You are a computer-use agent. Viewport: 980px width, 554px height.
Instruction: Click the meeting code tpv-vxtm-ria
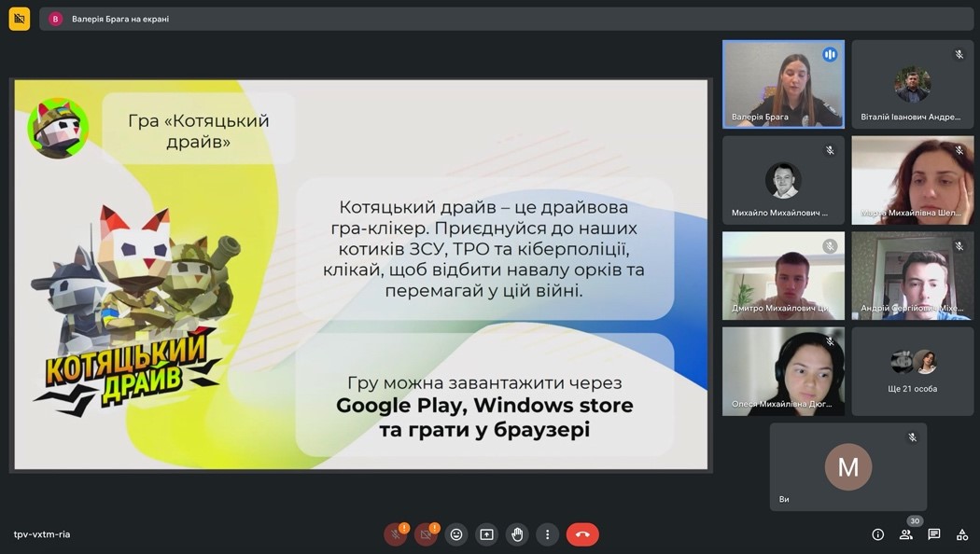(x=42, y=534)
